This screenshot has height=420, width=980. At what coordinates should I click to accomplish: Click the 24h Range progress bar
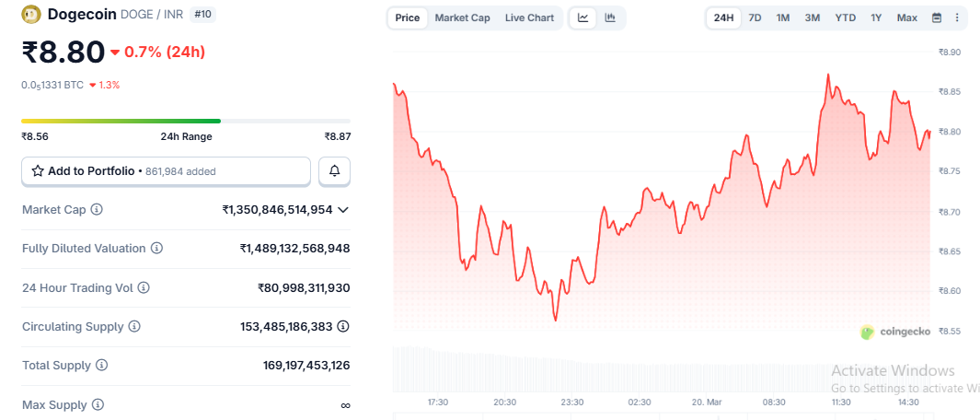point(186,121)
